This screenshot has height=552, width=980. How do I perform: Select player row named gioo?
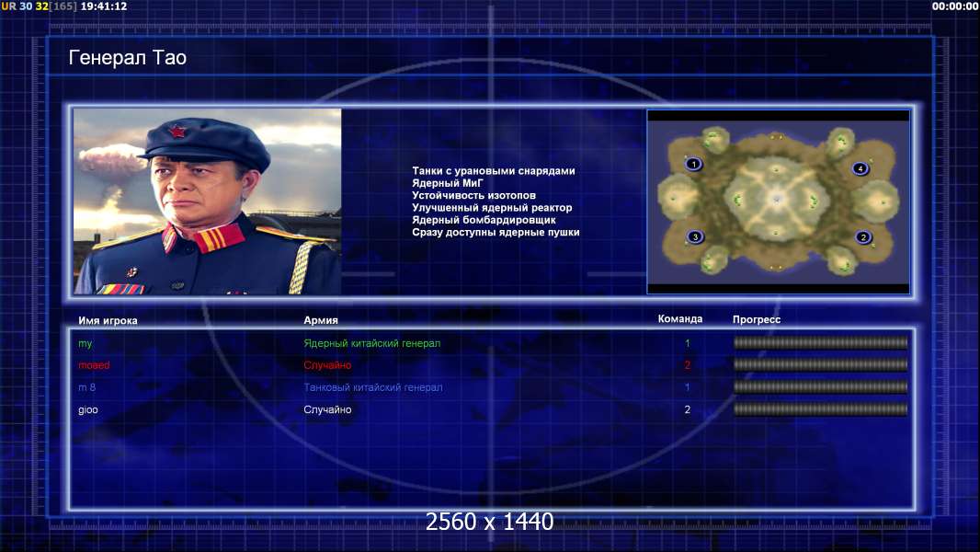pyautogui.click(x=493, y=409)
